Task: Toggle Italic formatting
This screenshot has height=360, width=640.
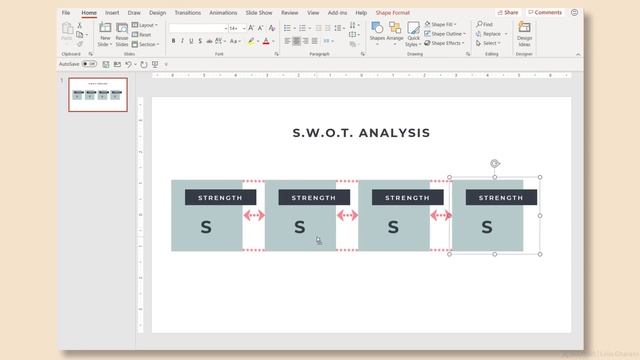Action: tap(182, 41)
